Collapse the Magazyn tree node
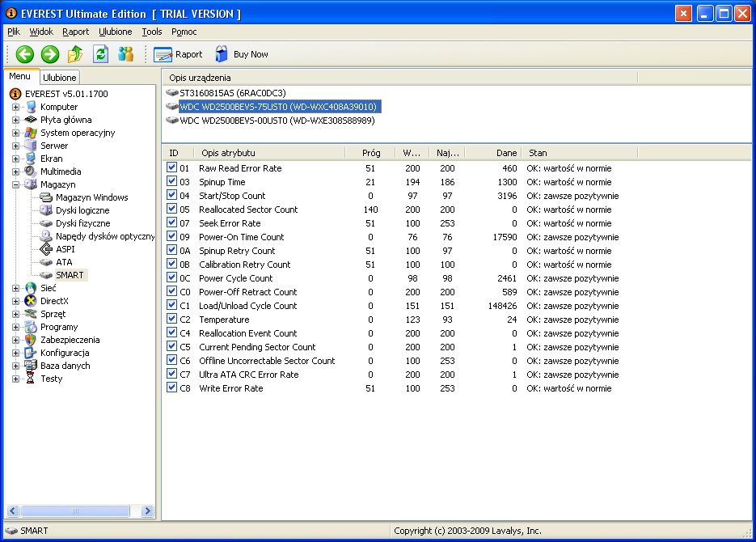The image size is (756, 542). point(15,184)
